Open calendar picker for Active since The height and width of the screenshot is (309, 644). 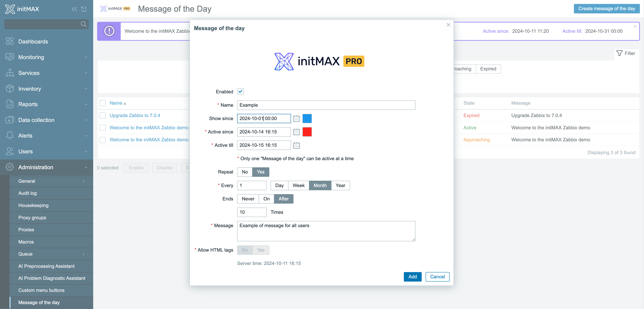(296, 132)
